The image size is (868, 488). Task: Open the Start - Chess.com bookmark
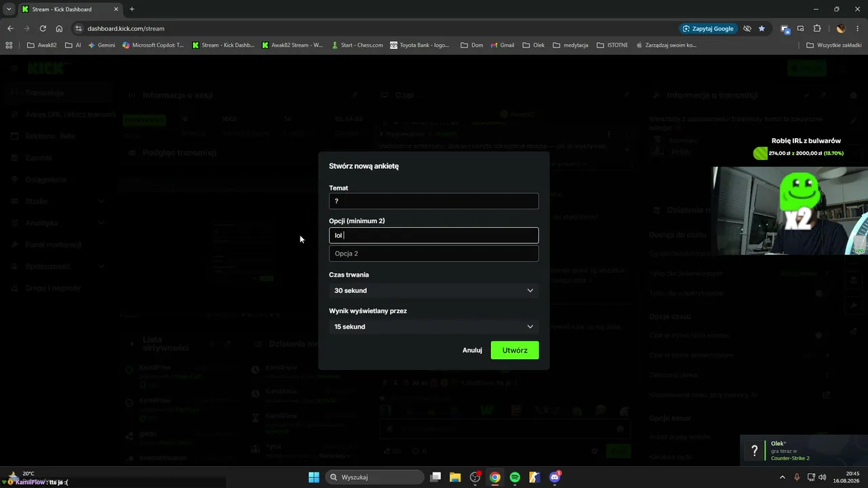pos(357,45)
